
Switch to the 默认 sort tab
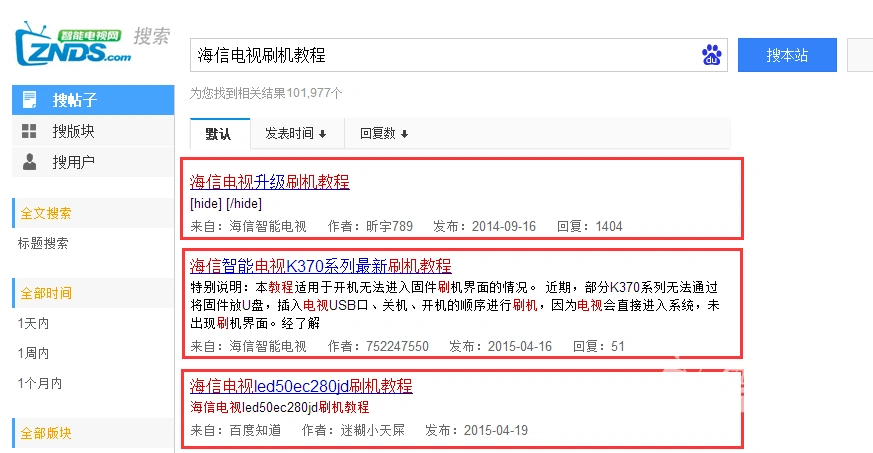219,134
